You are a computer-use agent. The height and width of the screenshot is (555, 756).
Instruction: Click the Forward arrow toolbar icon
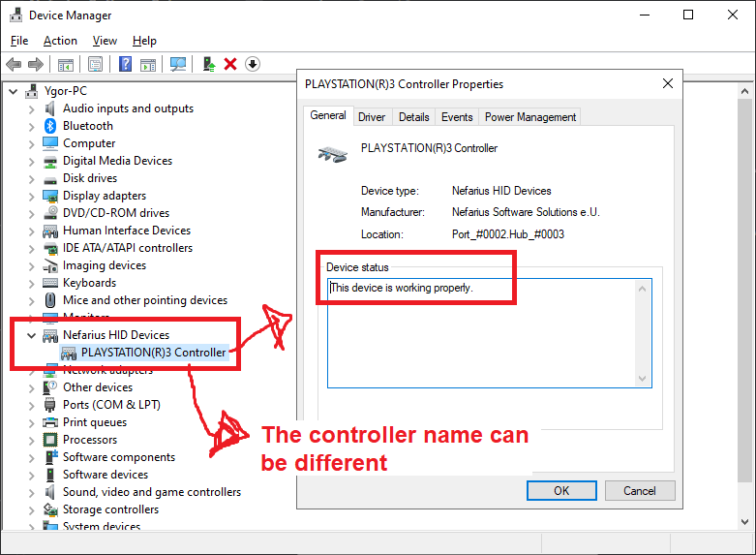[x=36, y=64]
